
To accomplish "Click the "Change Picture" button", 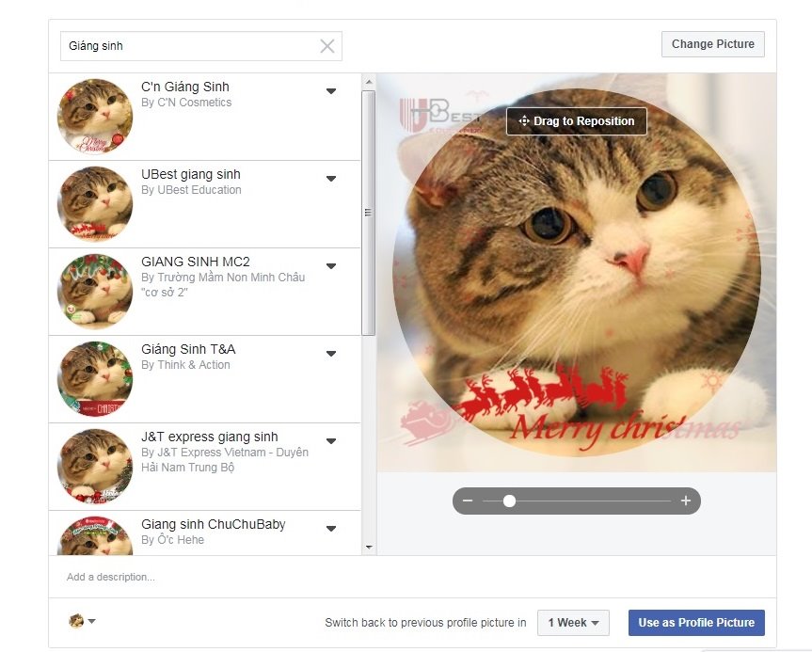I will tap(712, 44).
